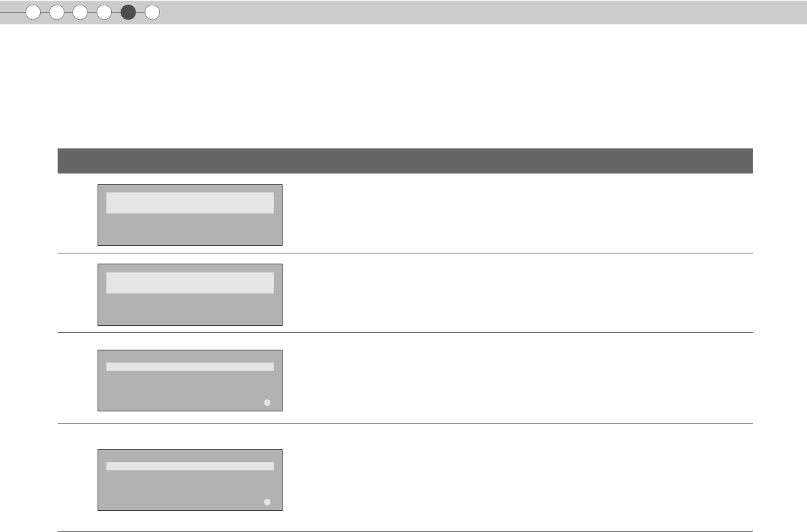
Task: Jump to the fourth step circle
Action: coord(104,12)
